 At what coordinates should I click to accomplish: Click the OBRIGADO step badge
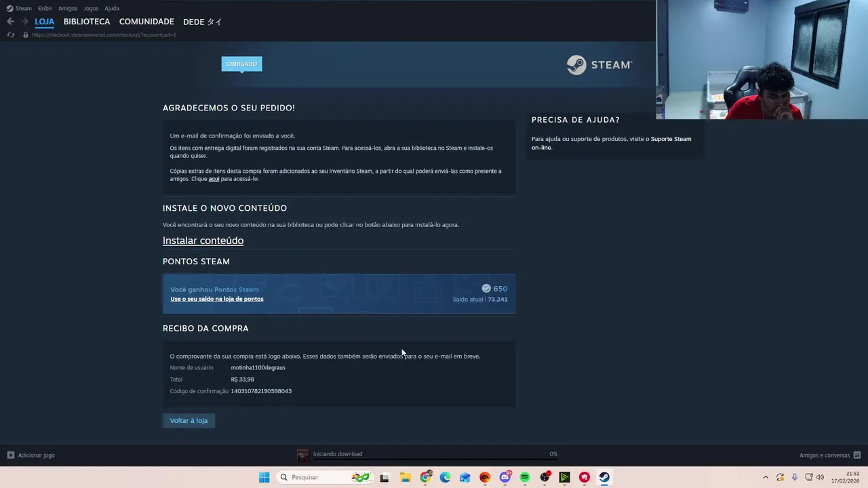click(241, 64)
